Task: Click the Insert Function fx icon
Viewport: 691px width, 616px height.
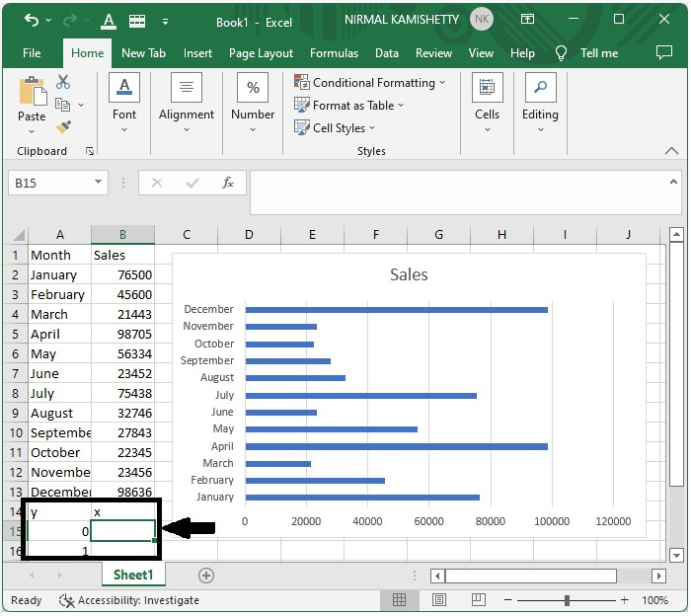Action: (x=227, y=183)
